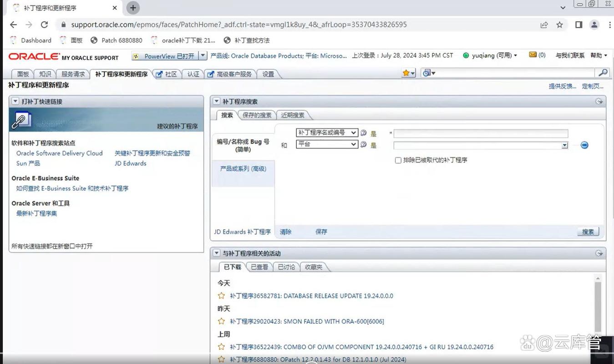Switch to the 保存的搜索 tab

pos(257,115)
